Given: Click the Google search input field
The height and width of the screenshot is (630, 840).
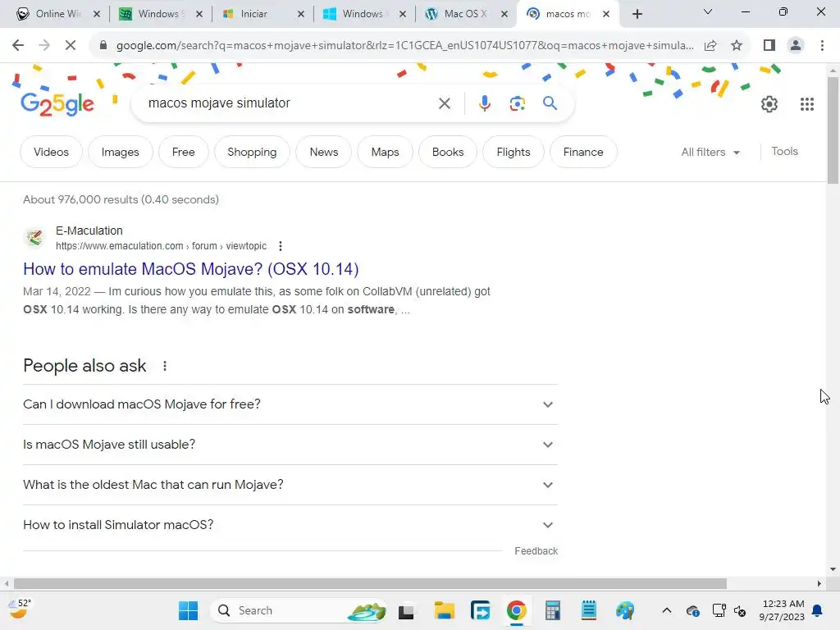Looking at the screenshot, I should 290,103.
